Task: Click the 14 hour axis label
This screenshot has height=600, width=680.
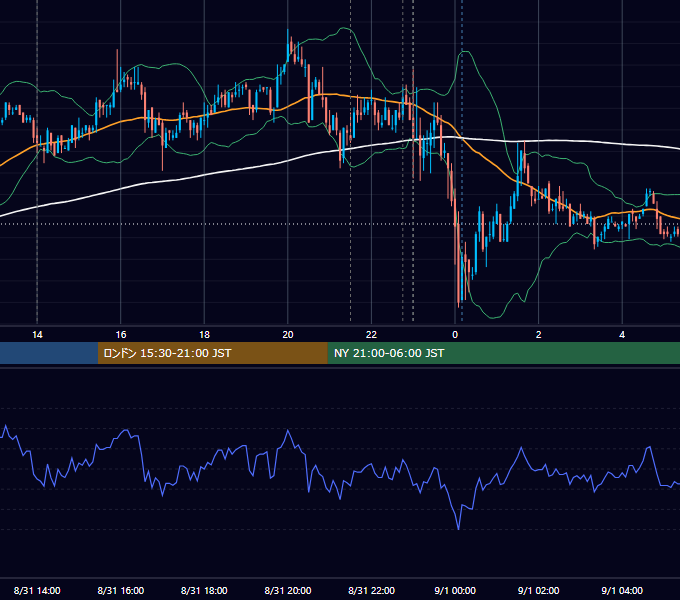Action: coord(37,335)
